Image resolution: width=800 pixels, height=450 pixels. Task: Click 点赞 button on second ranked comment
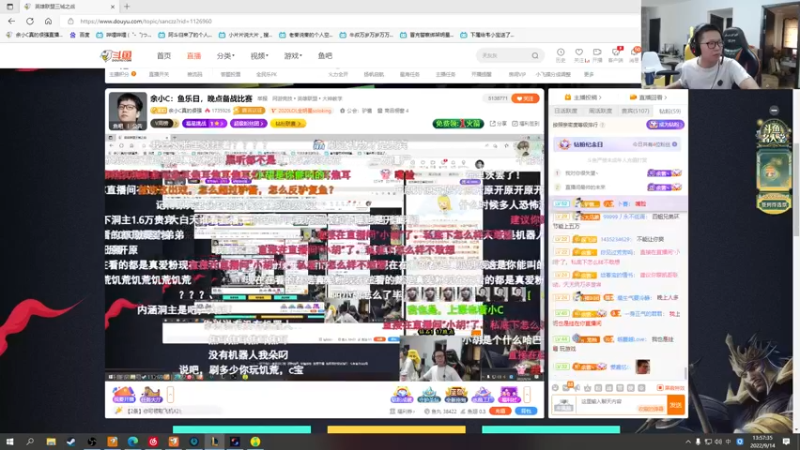click(664, 187)
